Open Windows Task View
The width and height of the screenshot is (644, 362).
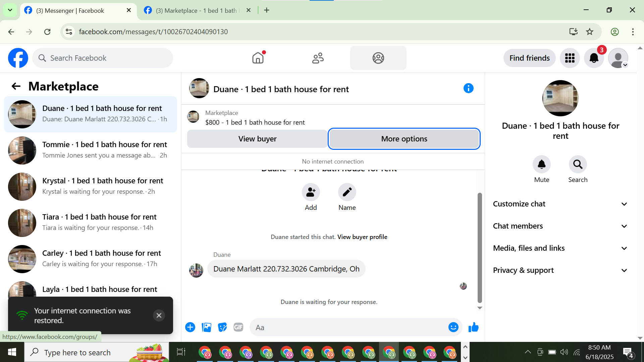[x=181, y=352]
